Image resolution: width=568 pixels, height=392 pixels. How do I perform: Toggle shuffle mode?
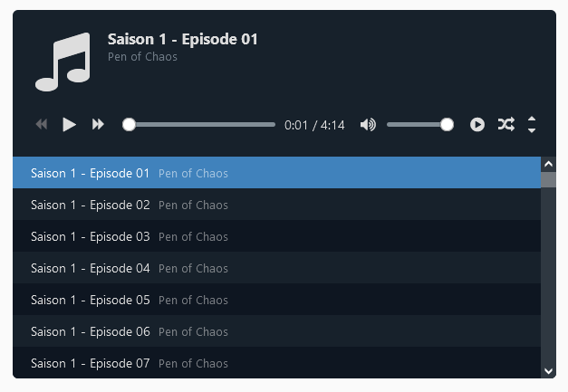[x=506, y=125]
